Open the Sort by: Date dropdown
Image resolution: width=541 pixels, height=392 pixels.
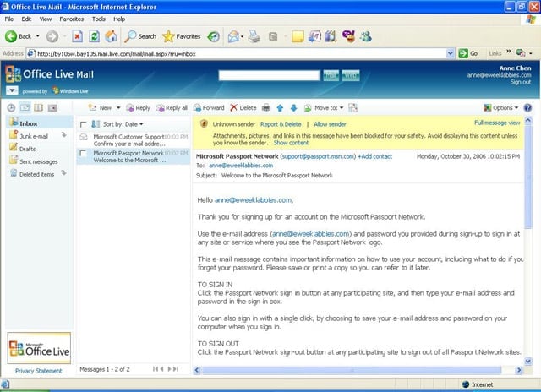(x=123, y=124)
